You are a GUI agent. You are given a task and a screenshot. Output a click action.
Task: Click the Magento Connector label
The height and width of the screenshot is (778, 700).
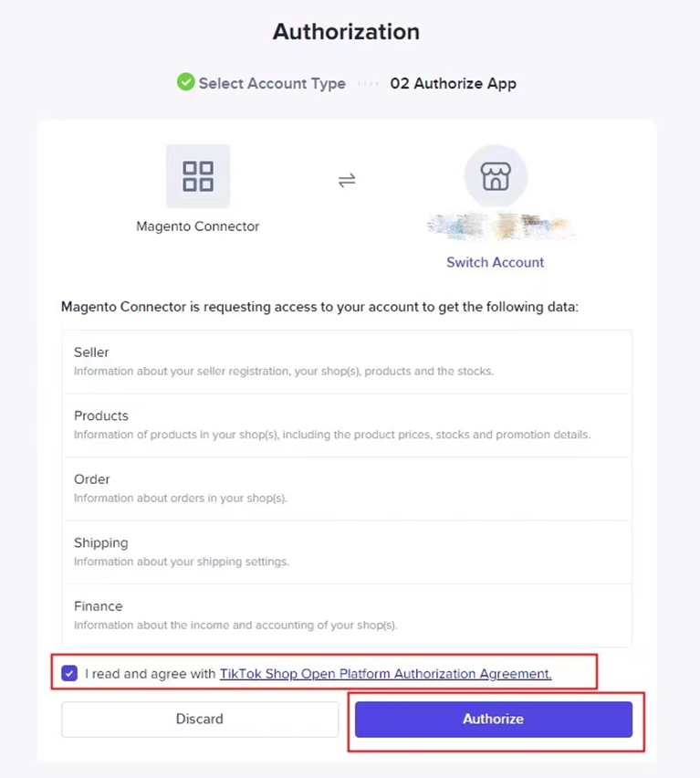point(198,226)
